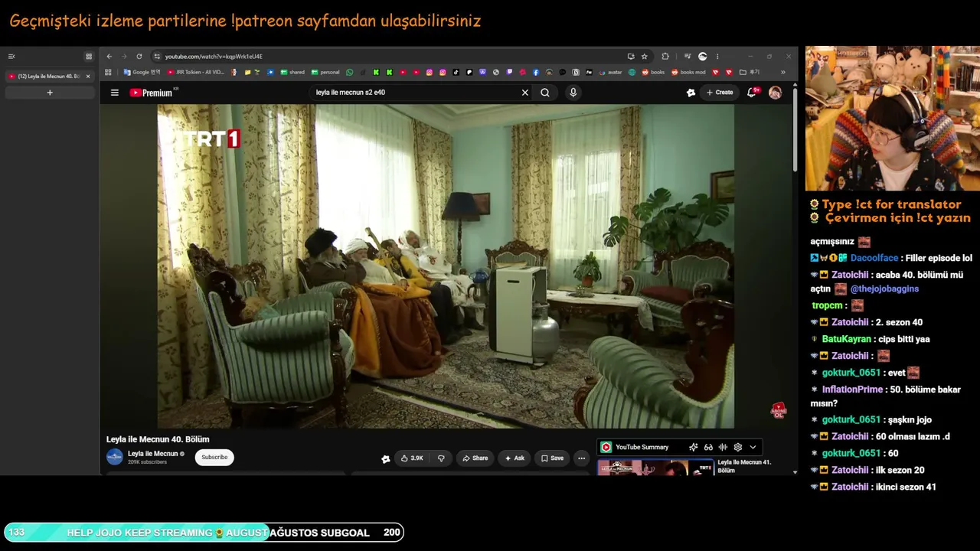
Task: Click chat username Dacoolface
Action: [x=874, y=258]
